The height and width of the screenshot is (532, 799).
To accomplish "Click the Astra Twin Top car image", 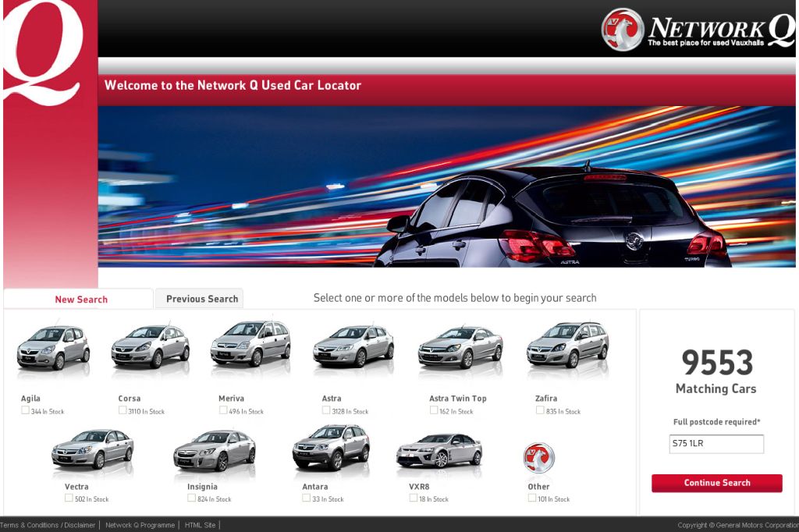I will (x=460, y=348).
